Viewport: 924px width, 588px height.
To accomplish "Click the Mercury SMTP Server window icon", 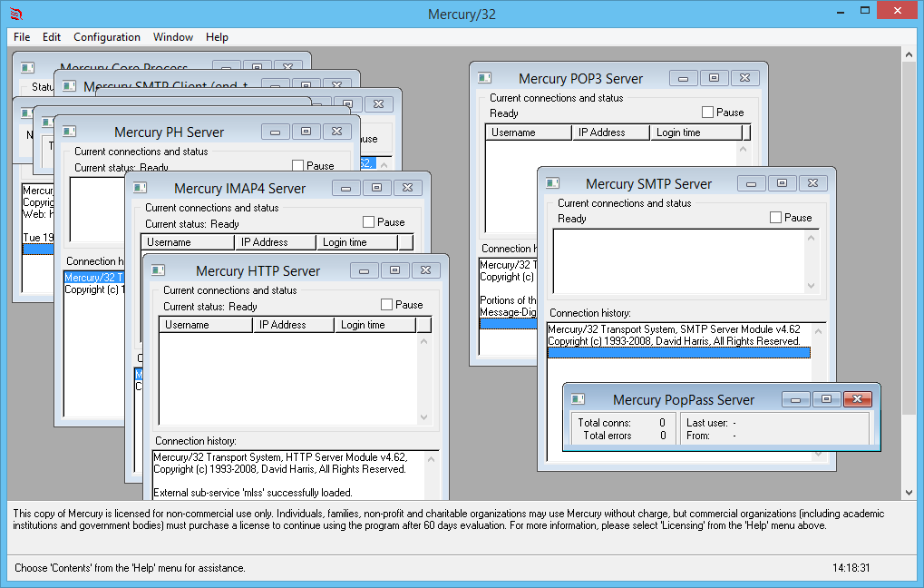I will point(553,182).
